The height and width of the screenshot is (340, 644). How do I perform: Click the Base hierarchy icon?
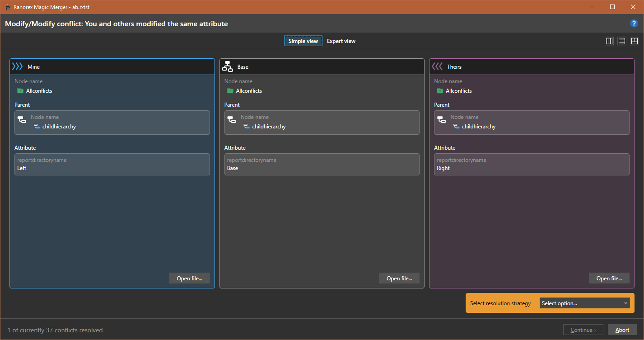[227, 66]
